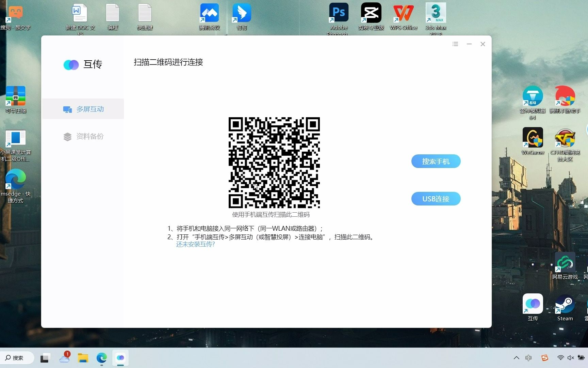Click the 互传 app icon in taskbar

click(x=120, y=358)
